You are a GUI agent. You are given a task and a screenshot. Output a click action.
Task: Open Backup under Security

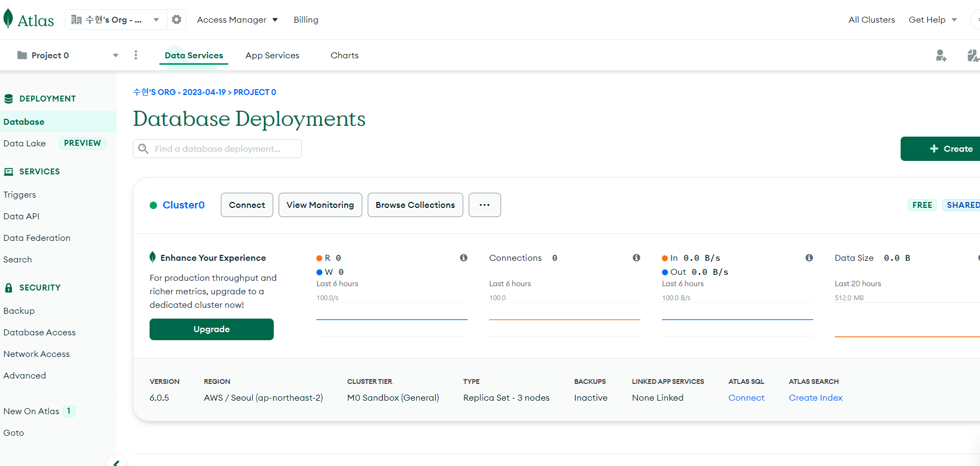pyautogui.click(x=19, y=310)
